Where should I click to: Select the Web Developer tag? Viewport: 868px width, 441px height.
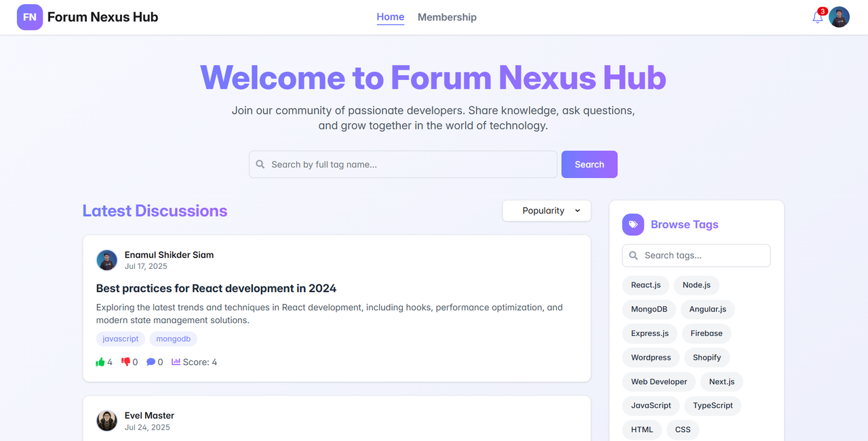click(x=659, y=381)
